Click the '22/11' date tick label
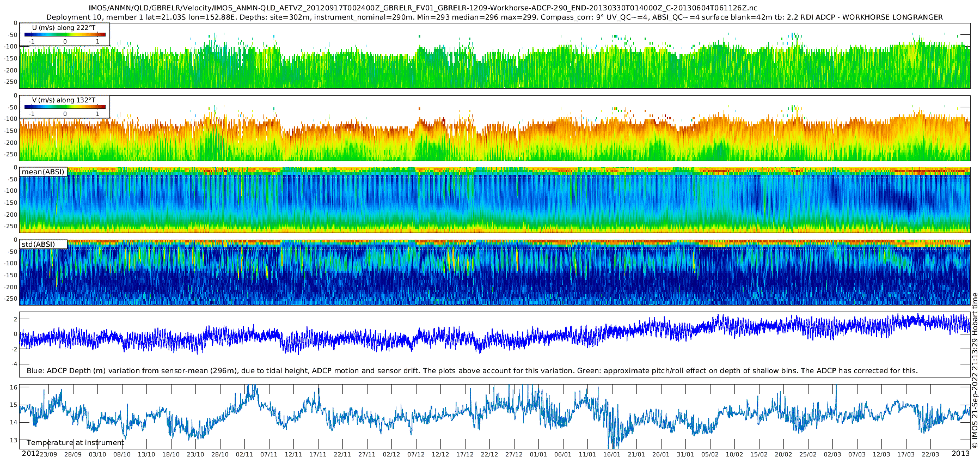Image resolution: width=980 pixels, height=463 pixels. tap(342, 454)
